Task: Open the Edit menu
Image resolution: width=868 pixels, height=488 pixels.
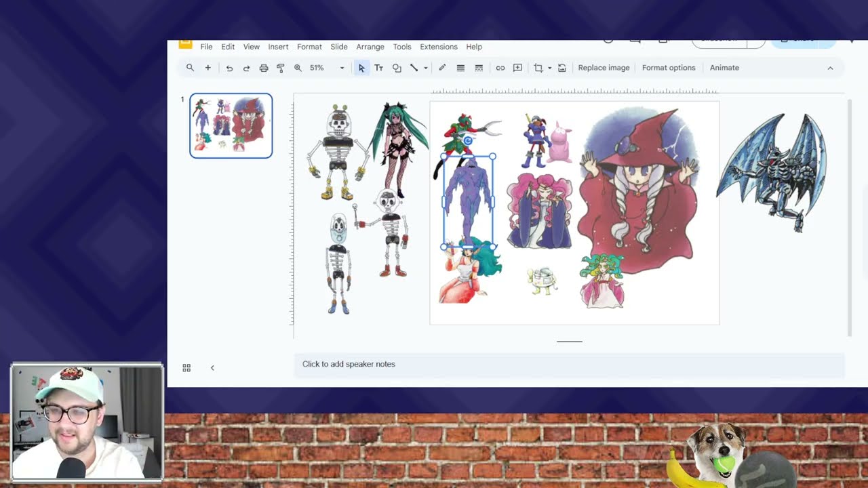Action: coord(228,47)
